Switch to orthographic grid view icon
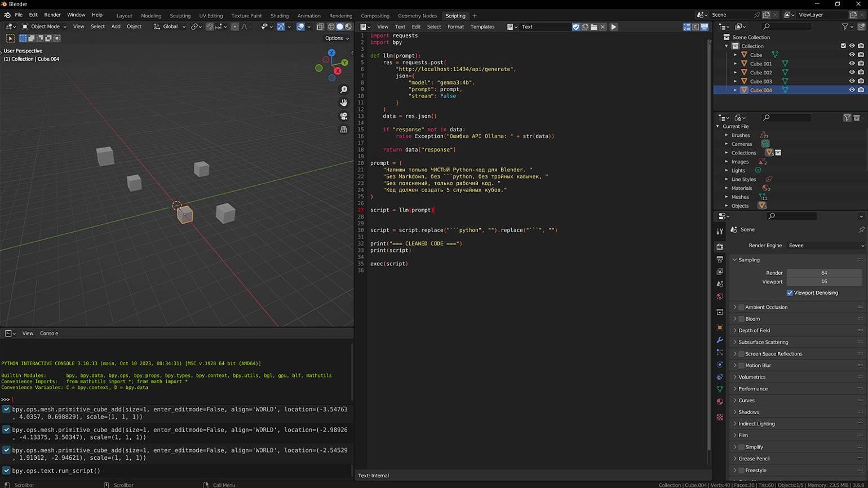868x488 pixels. point(344,130)
